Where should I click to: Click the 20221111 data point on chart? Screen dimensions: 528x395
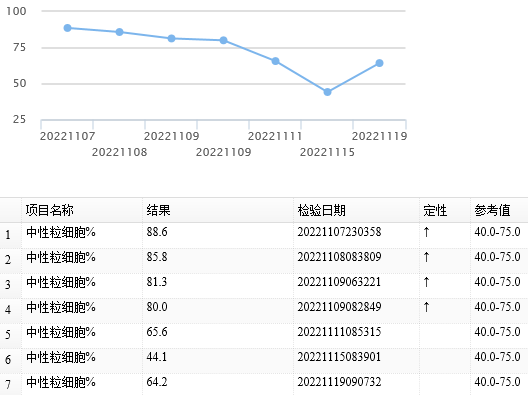coord(275,61)
